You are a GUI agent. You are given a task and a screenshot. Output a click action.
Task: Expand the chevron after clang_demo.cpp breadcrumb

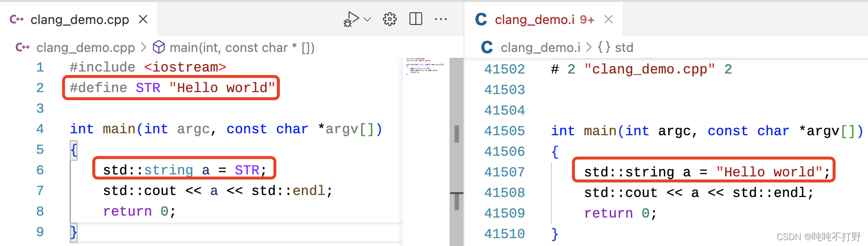pos(143,47)
